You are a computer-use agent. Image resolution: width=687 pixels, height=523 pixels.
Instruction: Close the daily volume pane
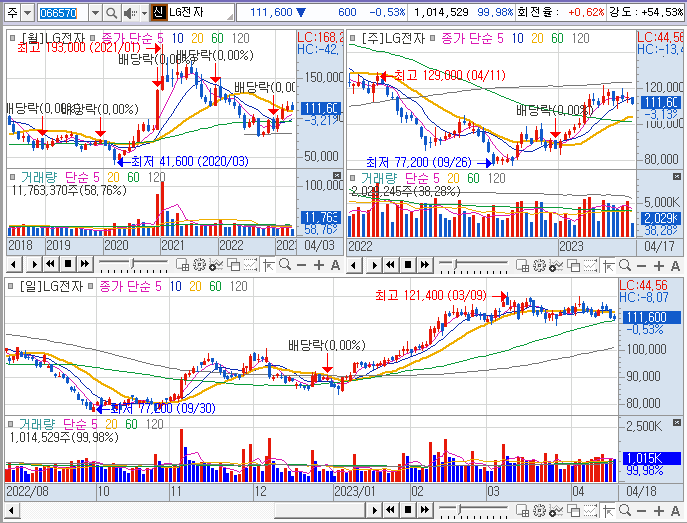point(677,422)
